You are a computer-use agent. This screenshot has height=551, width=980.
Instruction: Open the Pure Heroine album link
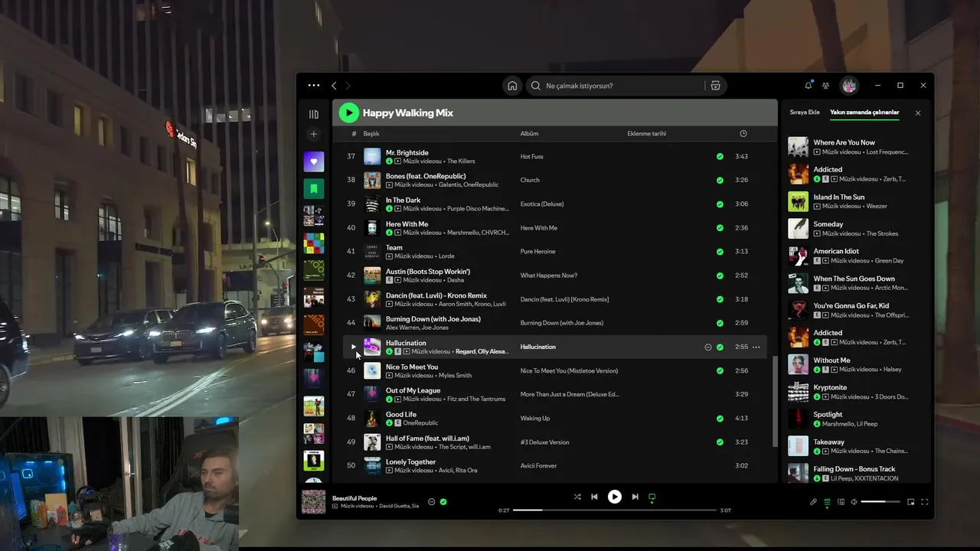point(538,252)
